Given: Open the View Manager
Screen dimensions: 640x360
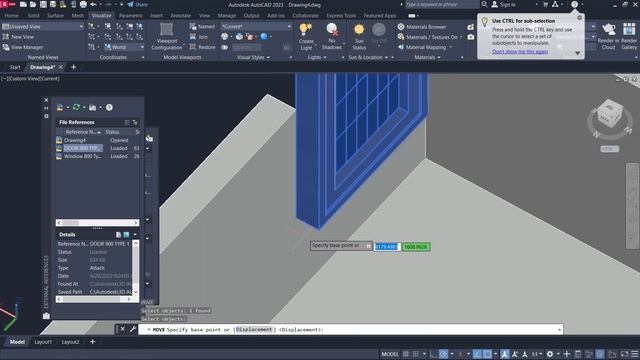Looking at the screenshot, I should pyautogui.click(x=23, y=47).
